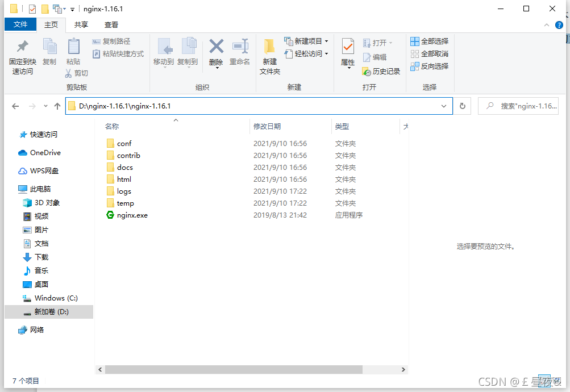This screenshot has height=392, width=570.
Task: Go up one level with the up arrow
Action: [57, 106]
